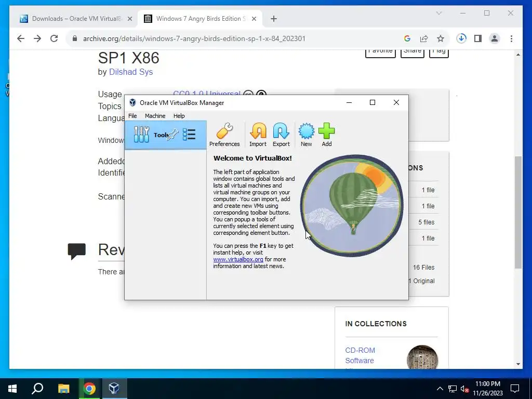Image resolution: width=532 pixels, height=399 pixels.
Task: Open the Machine menu in VirtualBox
Action: coord(155,116)
